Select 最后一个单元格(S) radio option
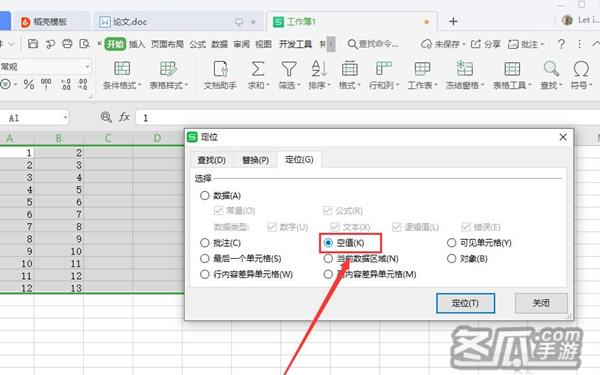 [205, 259]
